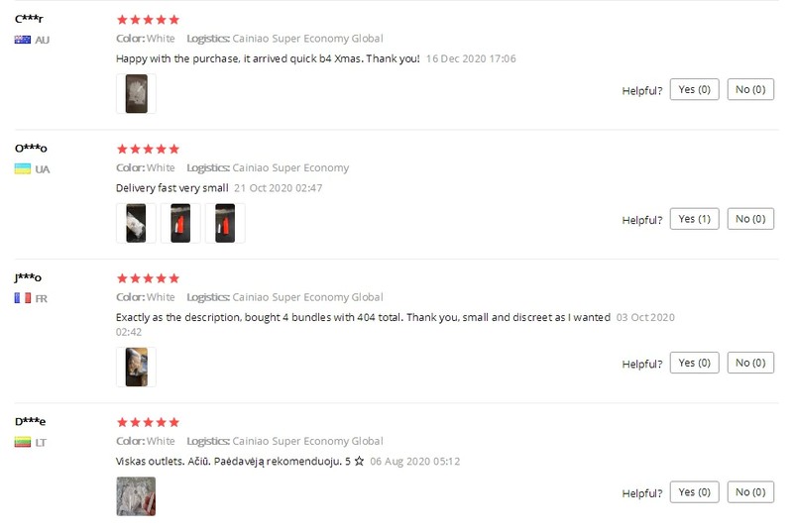Vote No (0) on J***o's review
The width and height of the screenshot is (793, 532).
[750, 363]
